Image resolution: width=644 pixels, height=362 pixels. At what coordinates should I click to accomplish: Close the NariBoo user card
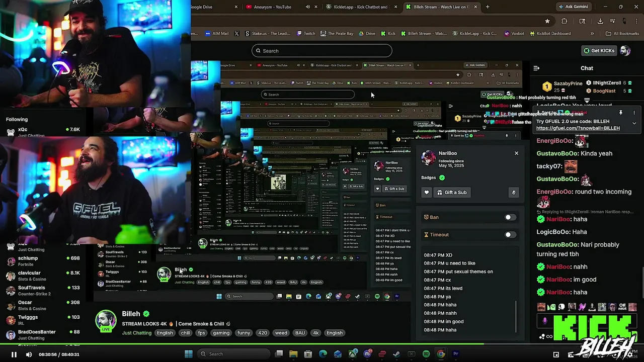pos(516,153)
